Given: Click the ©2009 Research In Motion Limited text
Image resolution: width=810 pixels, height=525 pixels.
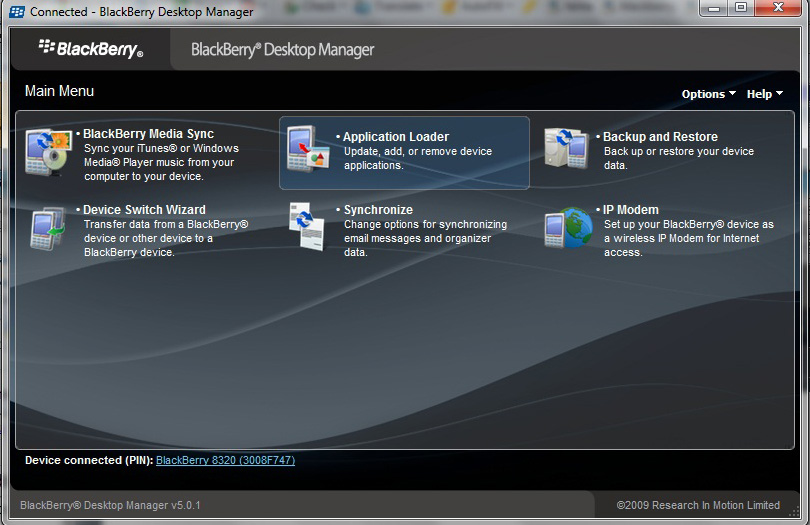Looking at the screenshot, I should point(698,505).
